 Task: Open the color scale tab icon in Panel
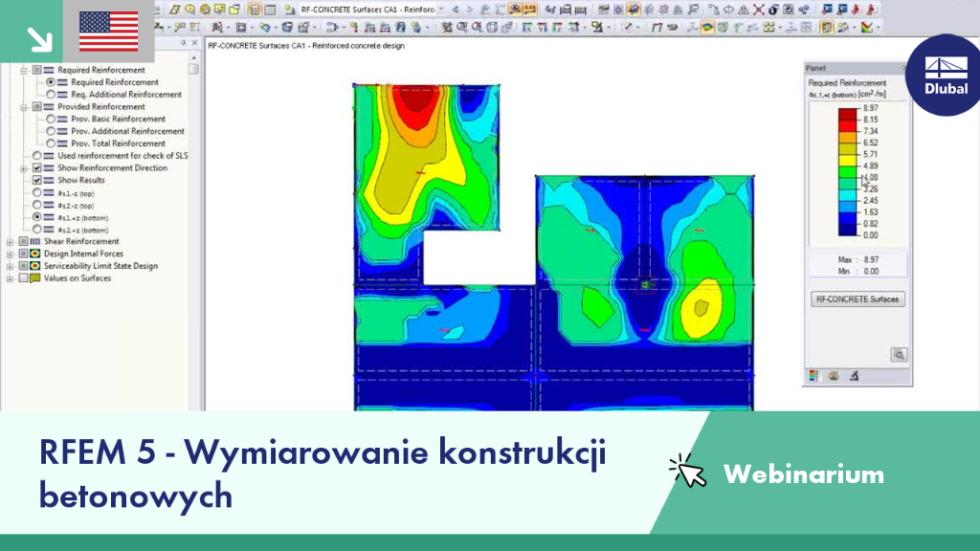click(x=813, y=375)
